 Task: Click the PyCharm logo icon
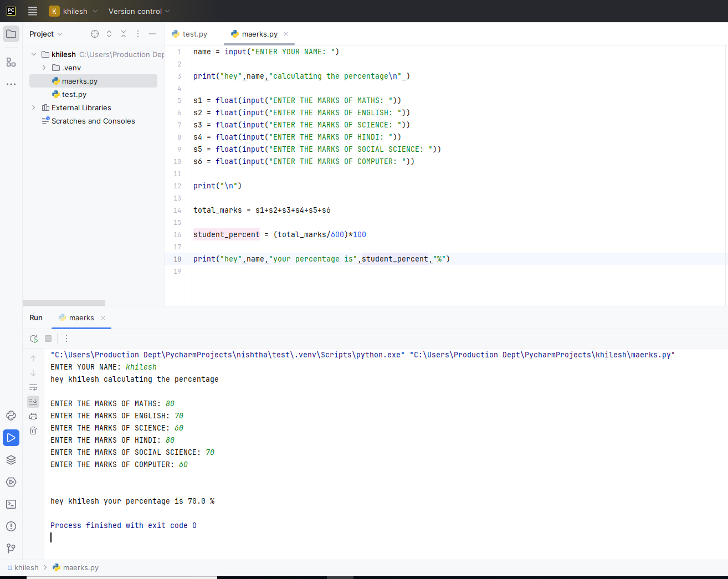[11, 11]
